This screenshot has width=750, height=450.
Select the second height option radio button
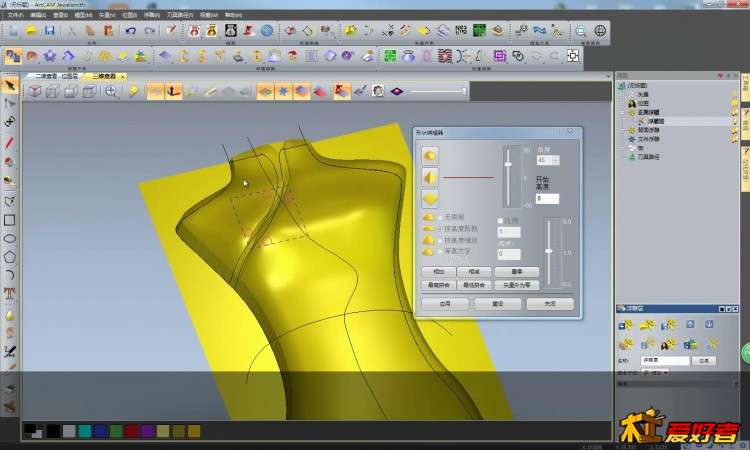point(438,229)
